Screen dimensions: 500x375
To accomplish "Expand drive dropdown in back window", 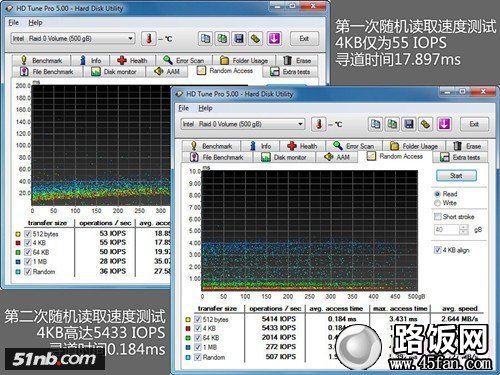I will (130, 38).
